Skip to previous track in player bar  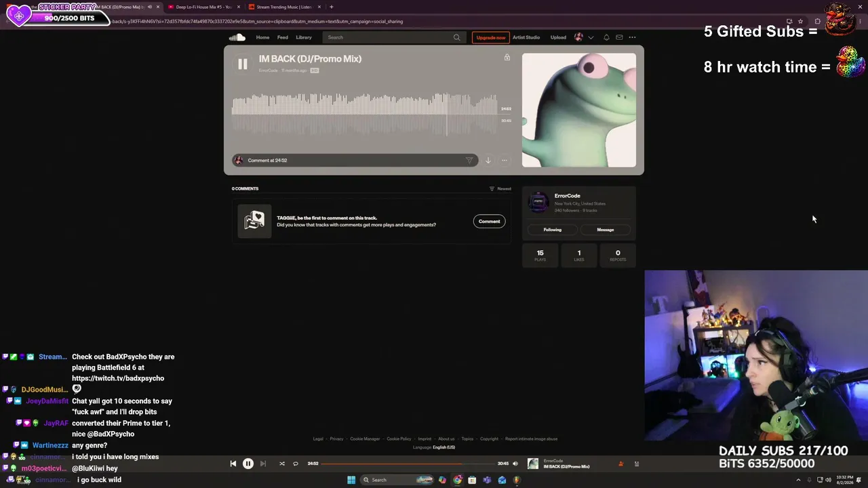pyautogui.click(x=233, y=464)
